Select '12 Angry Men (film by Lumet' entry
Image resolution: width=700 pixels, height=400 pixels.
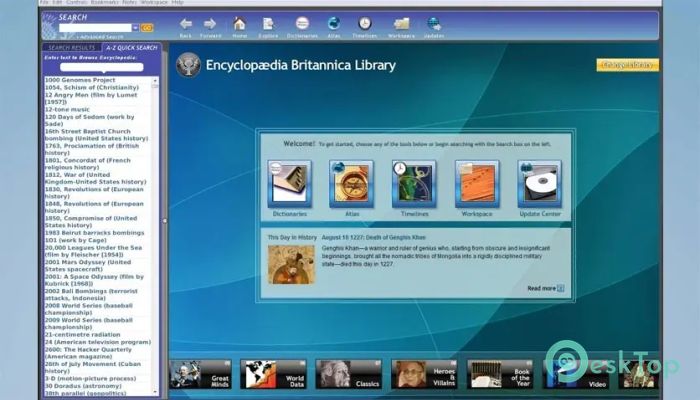(91, 98)
